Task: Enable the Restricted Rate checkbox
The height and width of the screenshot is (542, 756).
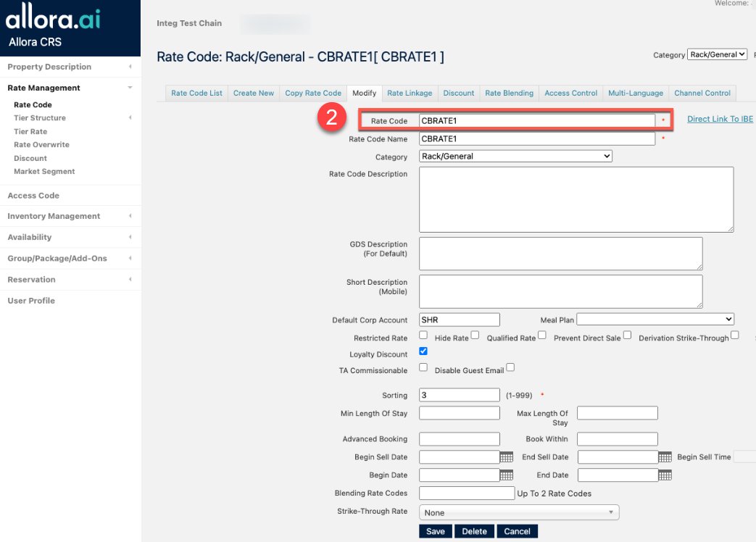Action: coord(423,335)
